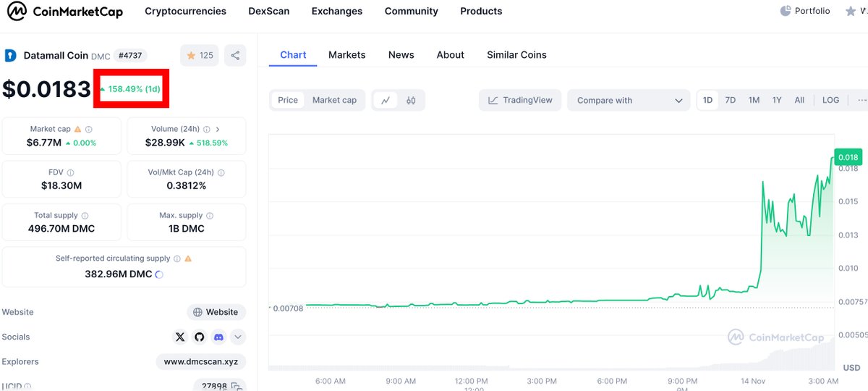Click the $0.0183 price value

(x=46, y=89)
